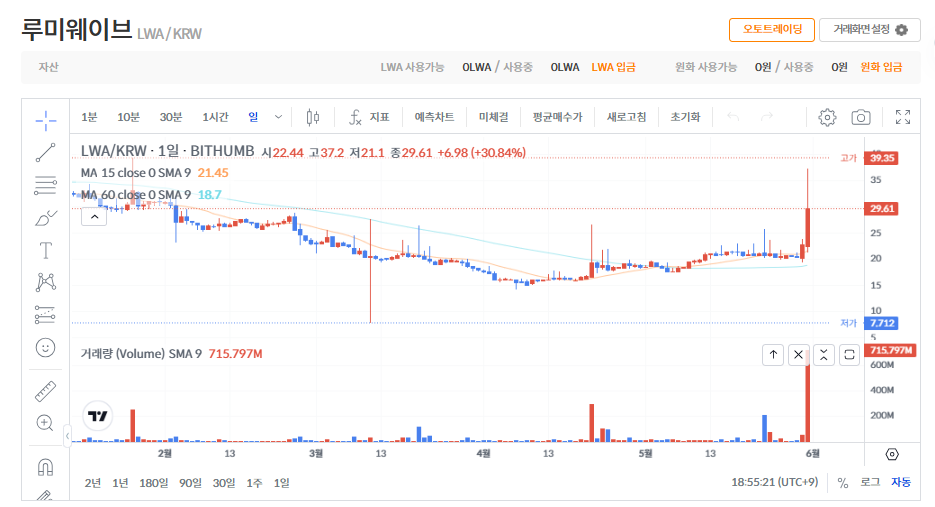The height and width of the screenshot is (507, 935).
Task: Open the horizontal lines tool
Action: 45,186
